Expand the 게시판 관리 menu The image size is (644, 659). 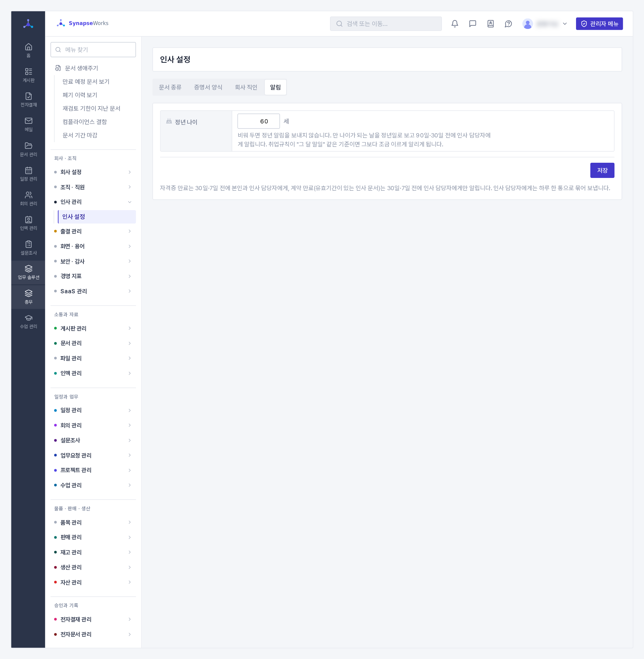[93, 328]
